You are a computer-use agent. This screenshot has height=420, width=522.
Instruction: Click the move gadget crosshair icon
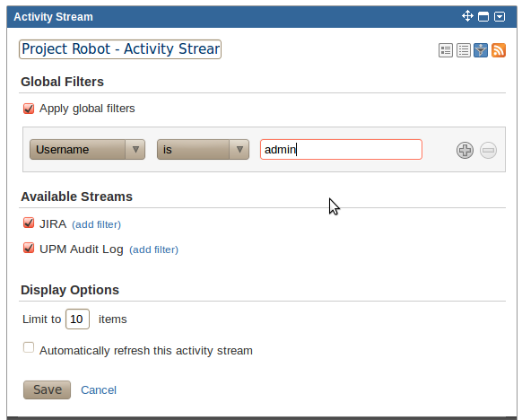click(467, 16)
